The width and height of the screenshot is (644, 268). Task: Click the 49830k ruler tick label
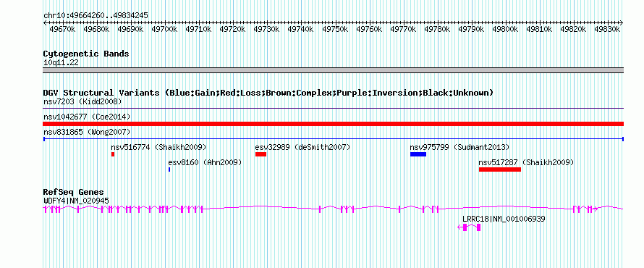607,29
